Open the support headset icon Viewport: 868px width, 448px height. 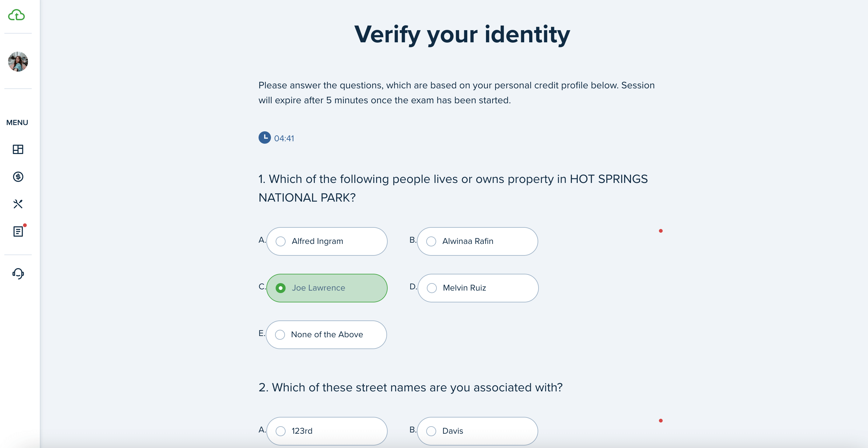pyautogui.click(x=18, y=273)
